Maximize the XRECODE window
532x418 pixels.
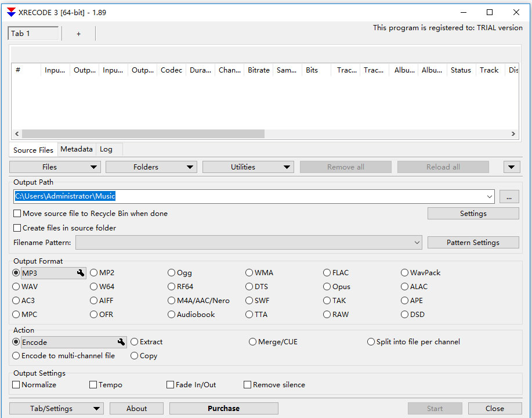tap(490, 12)
